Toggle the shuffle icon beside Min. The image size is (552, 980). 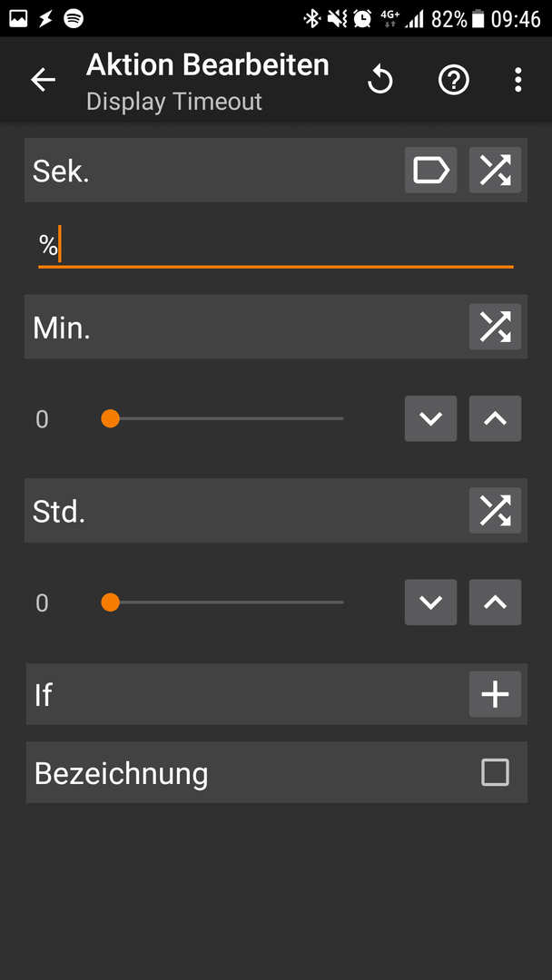point(495,327)
